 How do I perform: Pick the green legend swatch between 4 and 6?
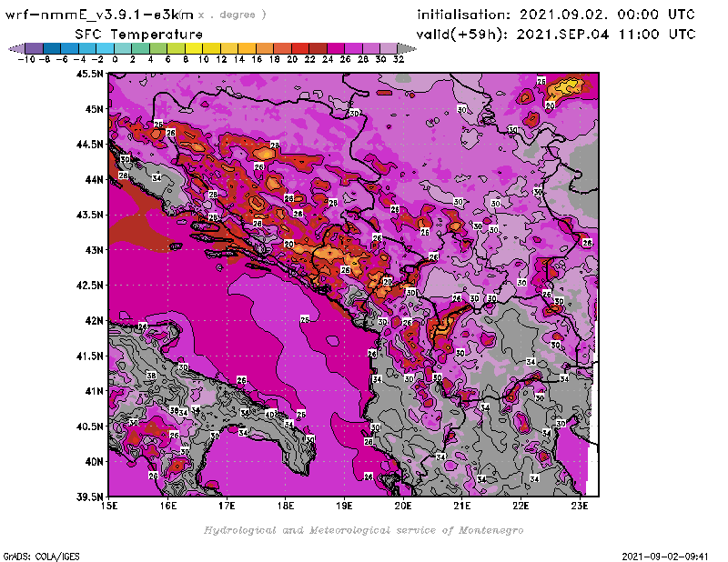coord(158,48)
